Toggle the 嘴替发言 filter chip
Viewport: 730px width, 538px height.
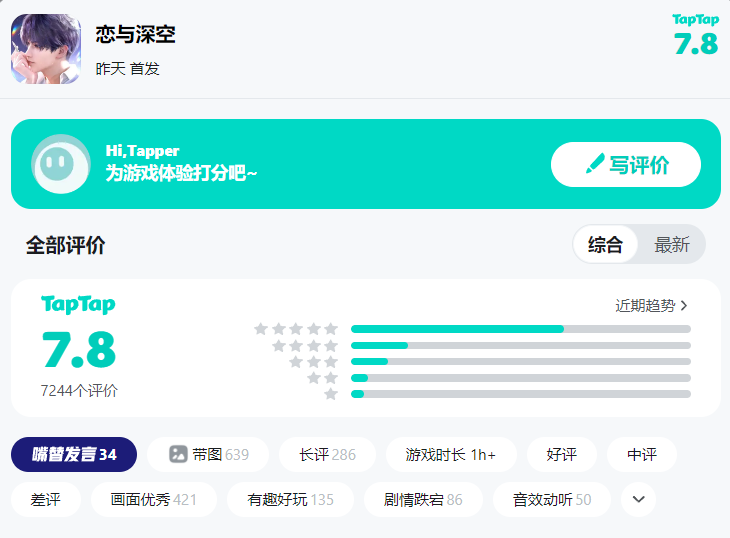74,454
